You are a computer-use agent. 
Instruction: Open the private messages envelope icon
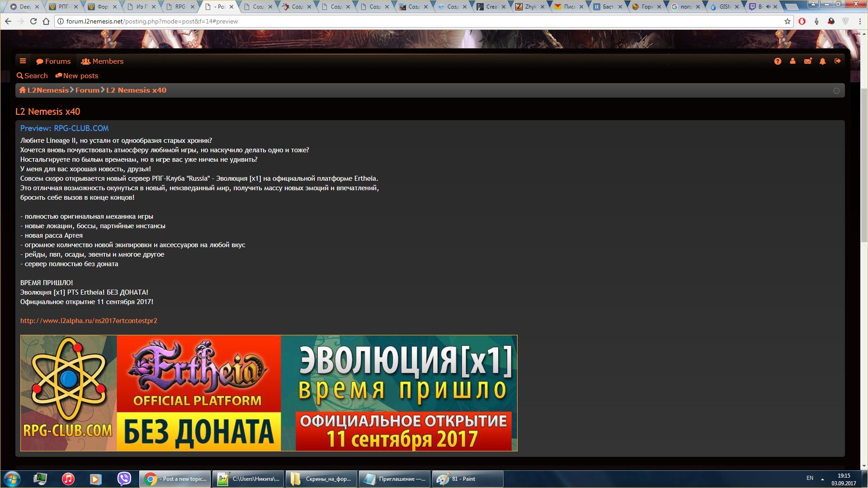[807, 61]
